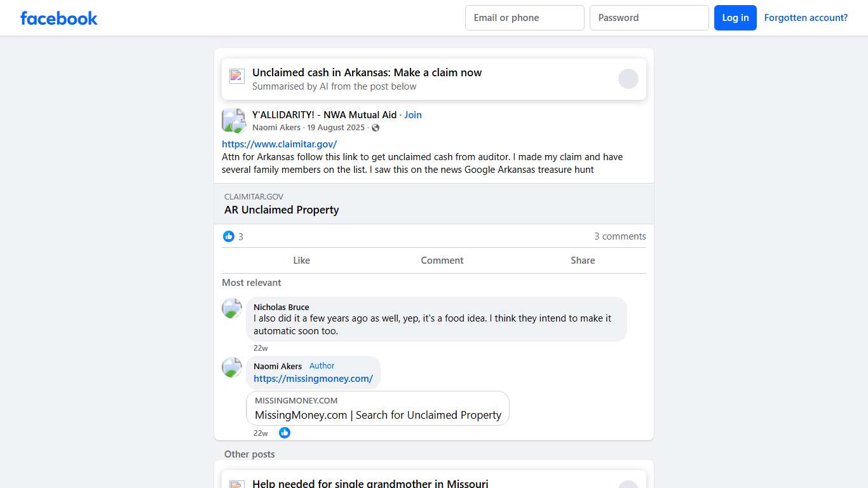
Task: Click Naomi Akers' comment avatar
Action: click(x=232, y=367)
